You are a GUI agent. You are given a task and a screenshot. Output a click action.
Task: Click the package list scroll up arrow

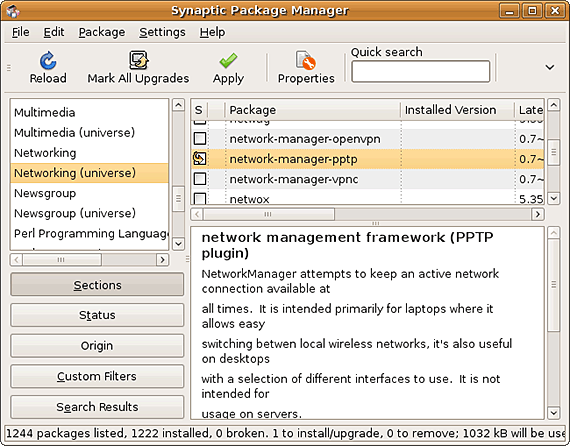click(x=554, y=105)
